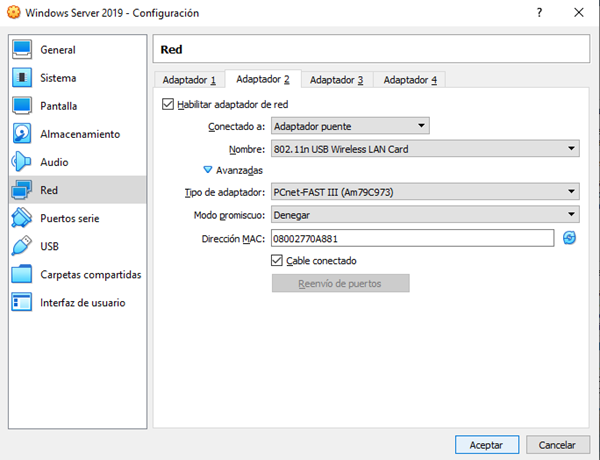600x460 pixels.
Task: Open the General settings section icon
Action: point(22,50)
